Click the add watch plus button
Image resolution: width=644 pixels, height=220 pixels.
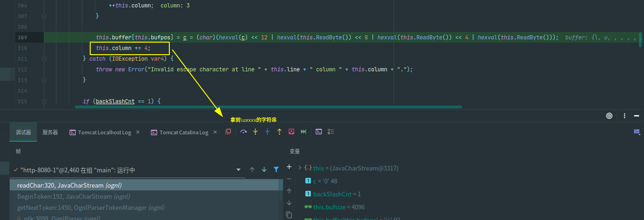point(289,167)
